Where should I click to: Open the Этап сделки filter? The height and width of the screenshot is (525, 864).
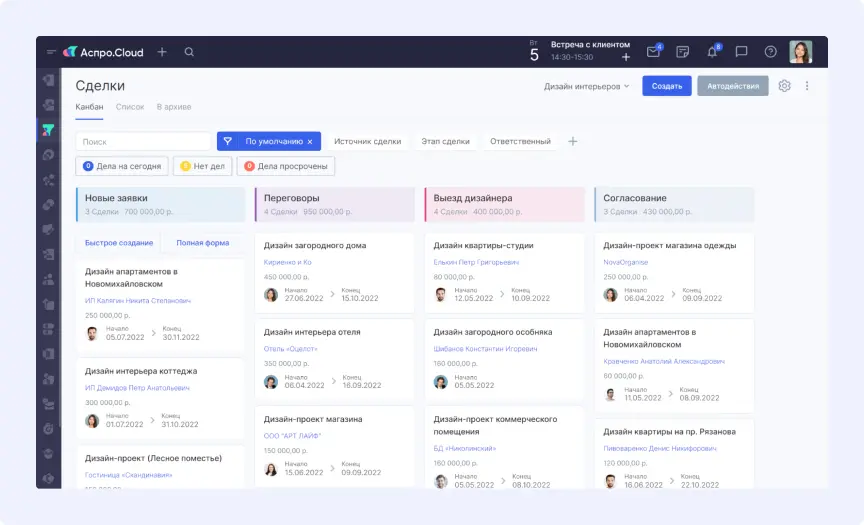point(445,142)
